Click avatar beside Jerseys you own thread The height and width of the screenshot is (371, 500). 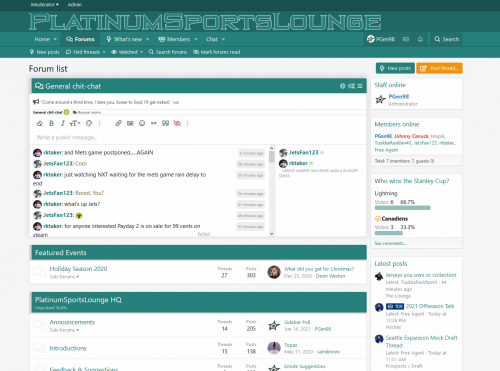379,276
